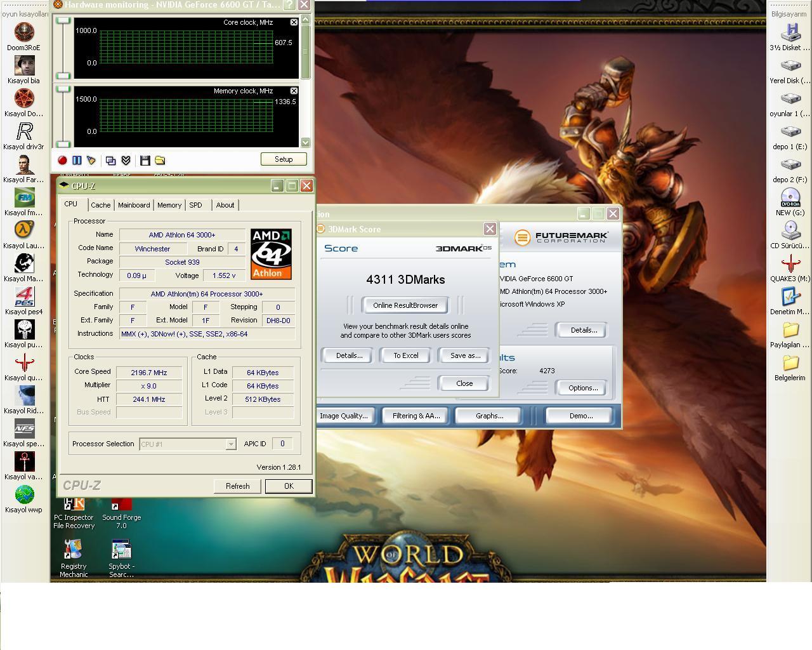Click the AMD Athlon 64 logo in CPU-Z
Image resolution: width=812 pixels, height=650 pixels.
271,254
